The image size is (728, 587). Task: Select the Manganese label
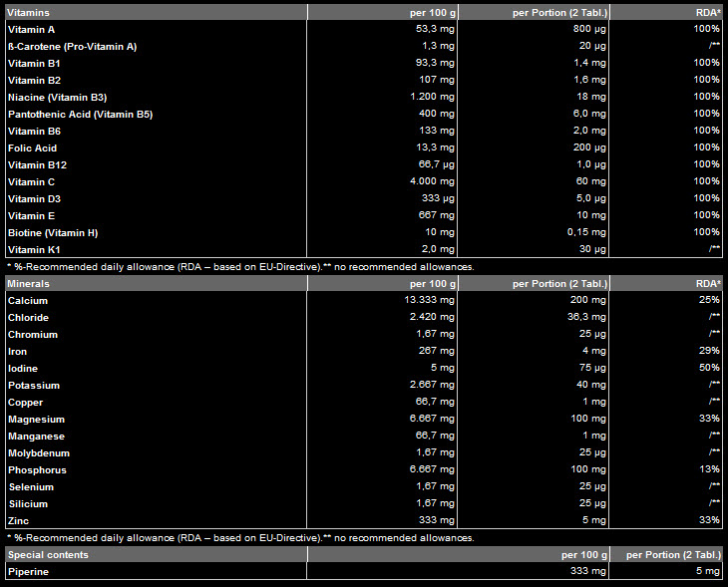(36, 437)
